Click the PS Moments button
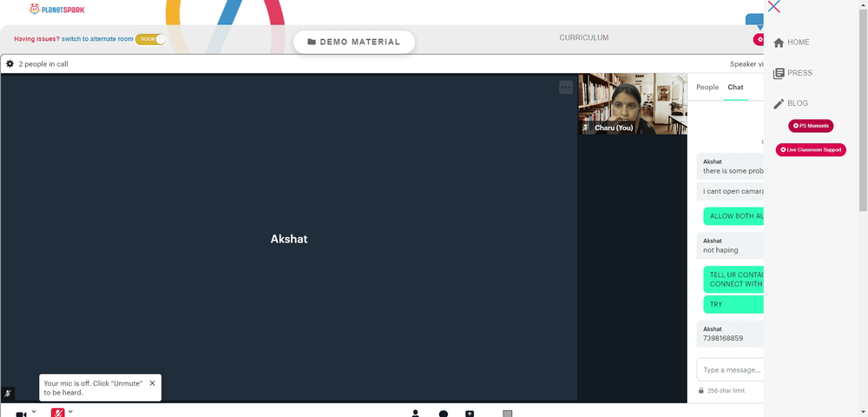868x417 pixels. [811, 126]
